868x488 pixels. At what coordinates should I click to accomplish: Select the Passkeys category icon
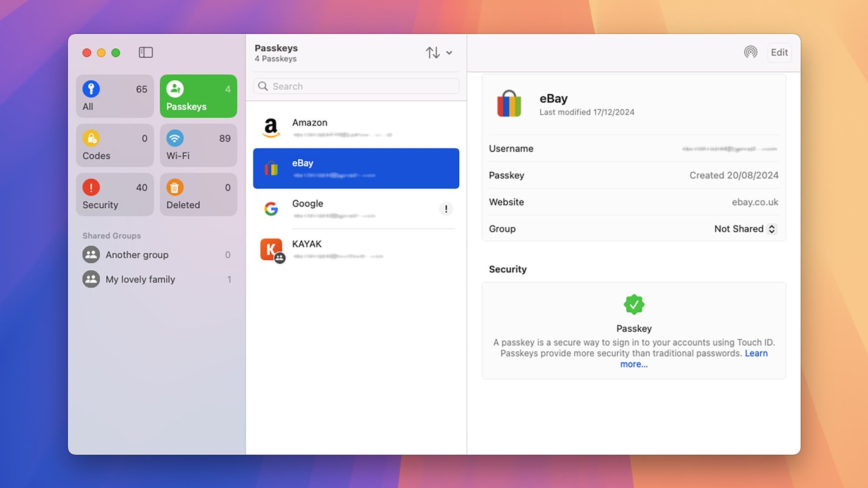click(174, 88)
